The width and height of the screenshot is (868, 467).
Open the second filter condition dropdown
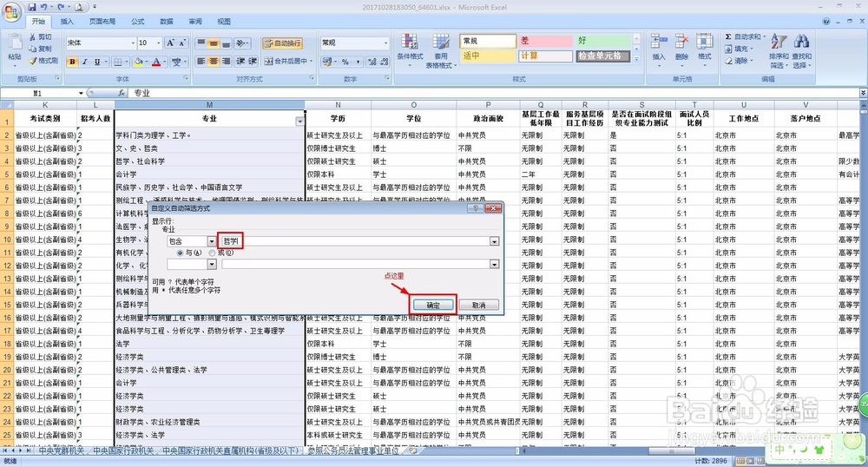coord(212,265)
